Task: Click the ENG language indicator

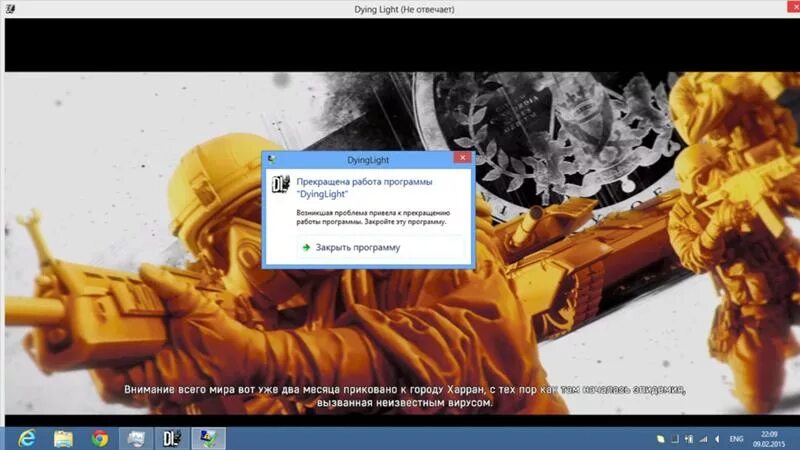Action: (736, 439)
